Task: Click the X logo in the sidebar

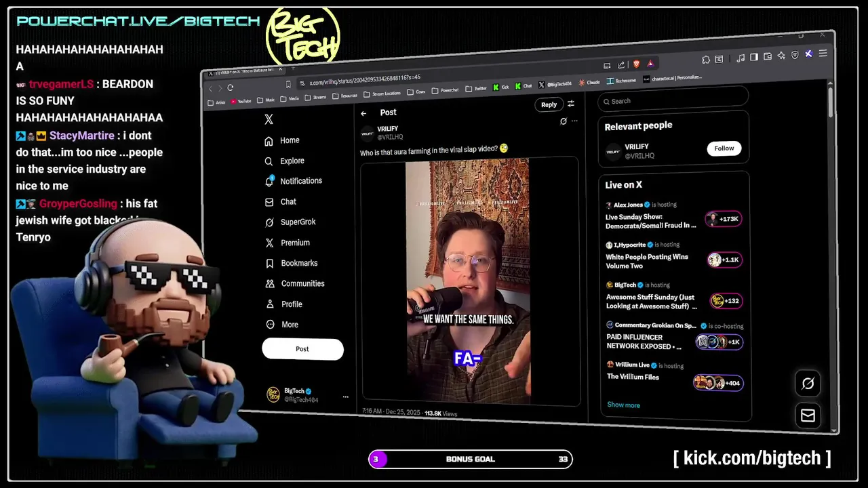Action: click(269, 119)
